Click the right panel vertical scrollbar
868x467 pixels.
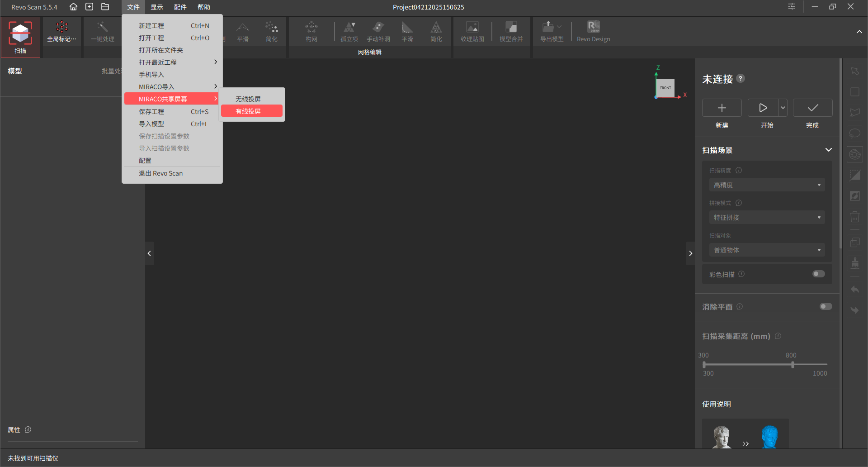(x=841, y=154)
